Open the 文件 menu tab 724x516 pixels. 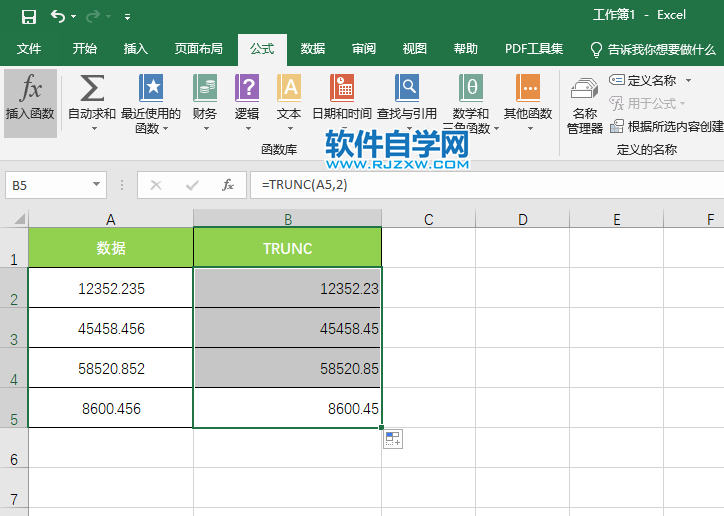(29, 48)
